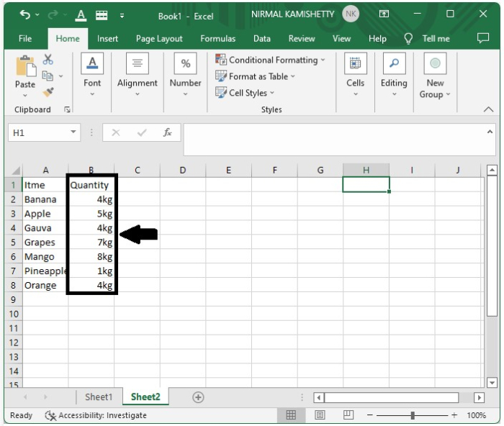The height and width of the screenshot is (426, 504).
Task: Adjust the zoom slider handle
Action: [413, 415]
